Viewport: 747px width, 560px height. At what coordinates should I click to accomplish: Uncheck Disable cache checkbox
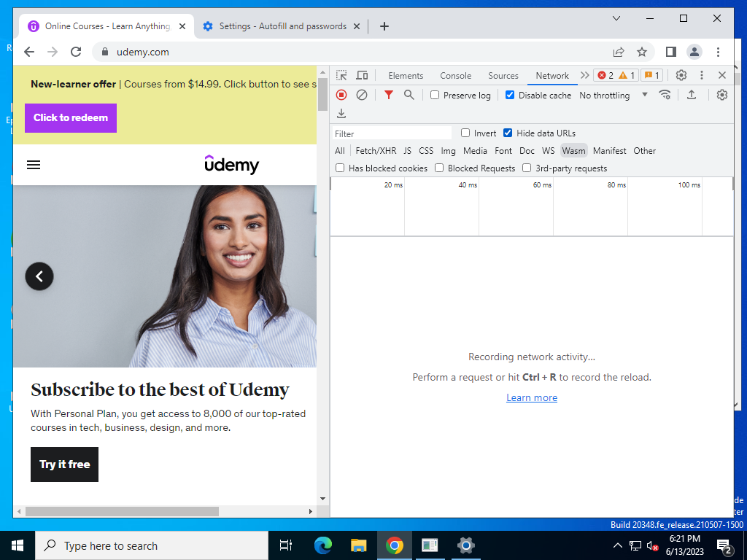[x=510, y=95]
